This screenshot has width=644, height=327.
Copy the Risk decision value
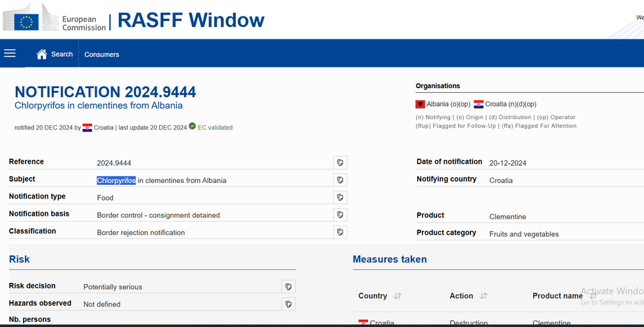[x=288, y=286]
